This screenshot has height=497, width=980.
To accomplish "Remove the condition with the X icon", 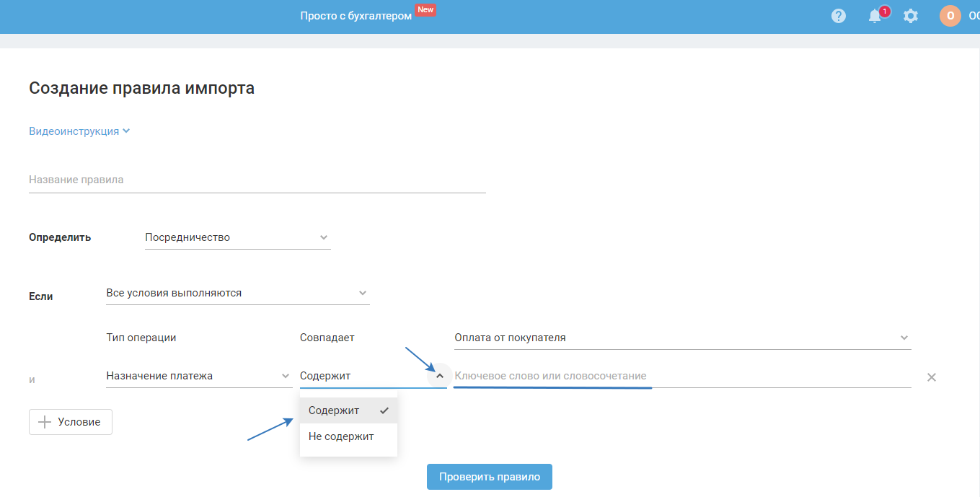I will [931, 377].
